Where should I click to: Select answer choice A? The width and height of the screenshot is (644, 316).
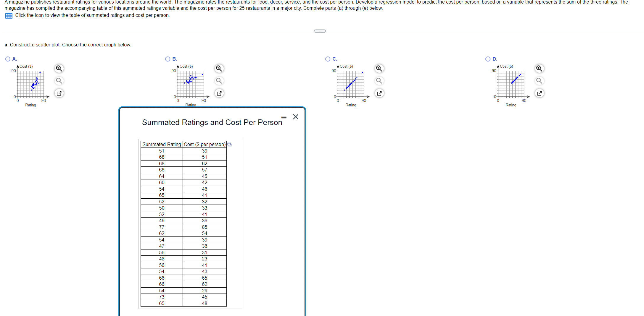(7, 59)
